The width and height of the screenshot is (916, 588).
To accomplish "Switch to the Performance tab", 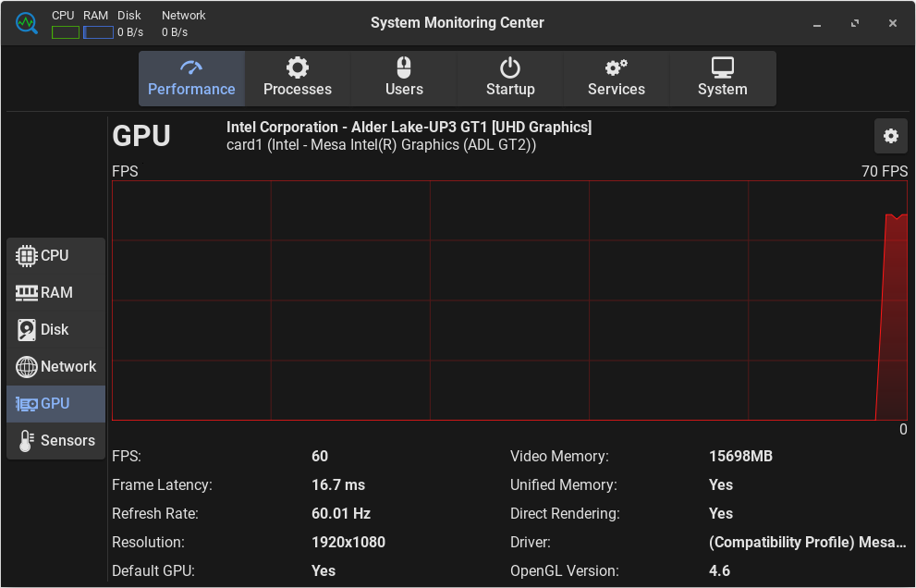I will 191,79.
